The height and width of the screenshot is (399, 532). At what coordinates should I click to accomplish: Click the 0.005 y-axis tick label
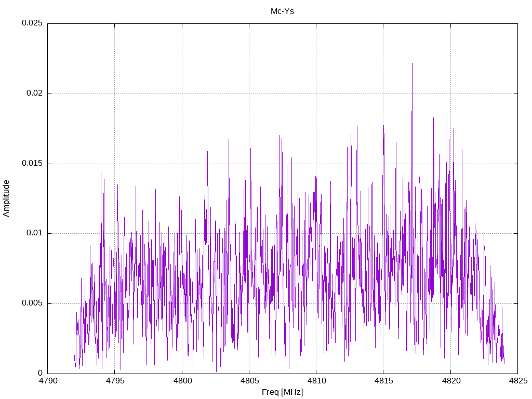click(32, 303)
